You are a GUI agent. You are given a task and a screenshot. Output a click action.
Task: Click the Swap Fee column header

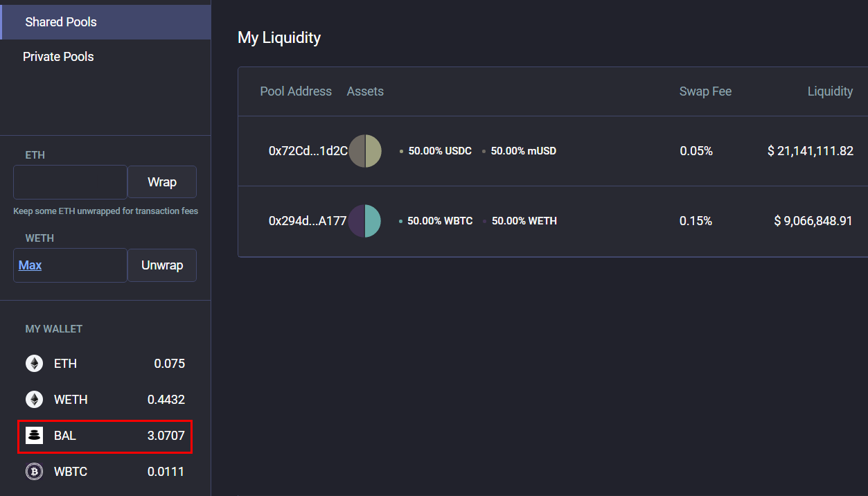click(x=705, y=91)
